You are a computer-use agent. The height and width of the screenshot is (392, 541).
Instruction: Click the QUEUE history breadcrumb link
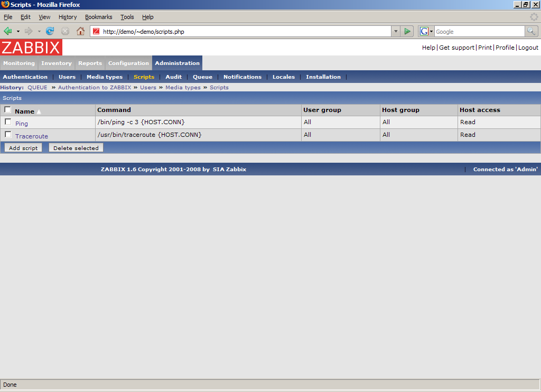38,88
